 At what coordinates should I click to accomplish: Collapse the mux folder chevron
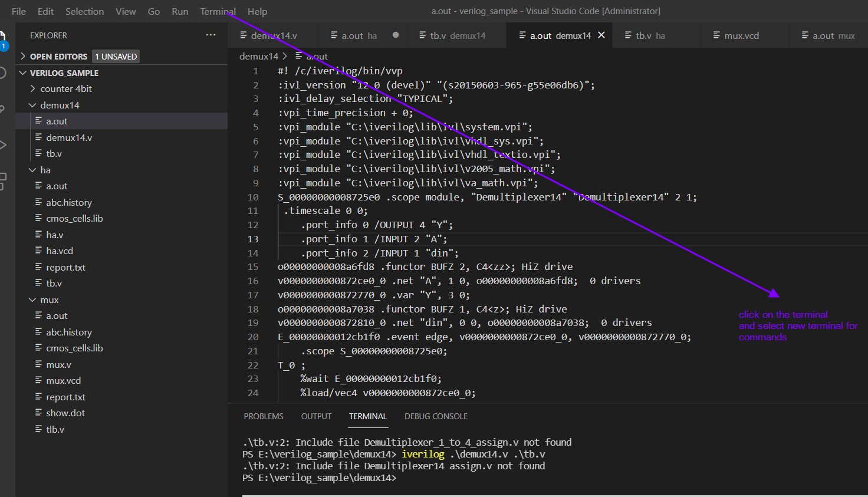click(x=33, y=300)
